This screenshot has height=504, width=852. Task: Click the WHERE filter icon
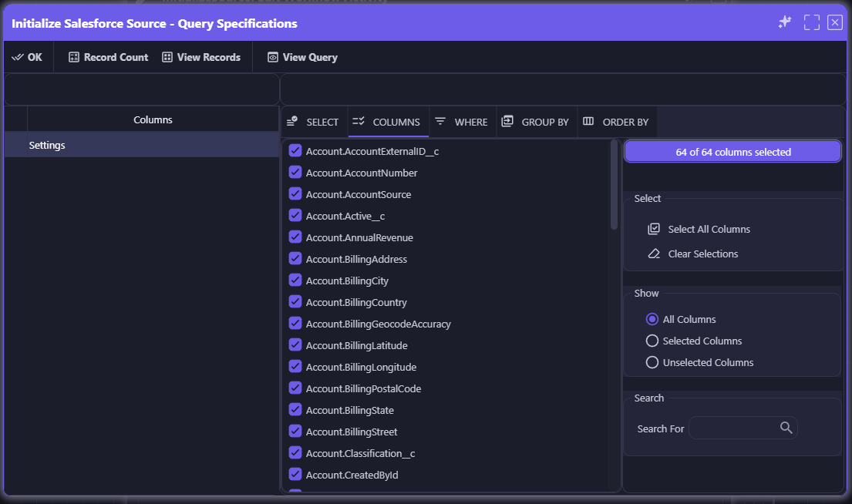click(x=440, y=120)
